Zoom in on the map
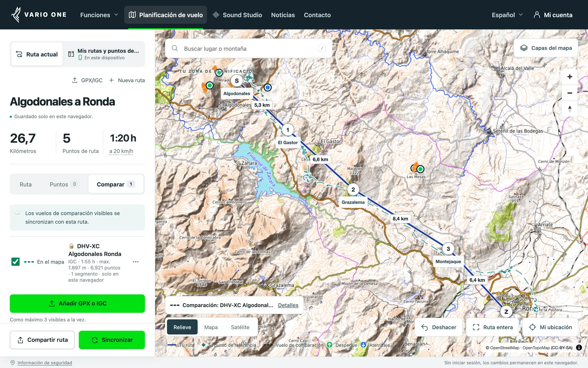This screenshot has width=588, height=368. [x=570, y=77]
